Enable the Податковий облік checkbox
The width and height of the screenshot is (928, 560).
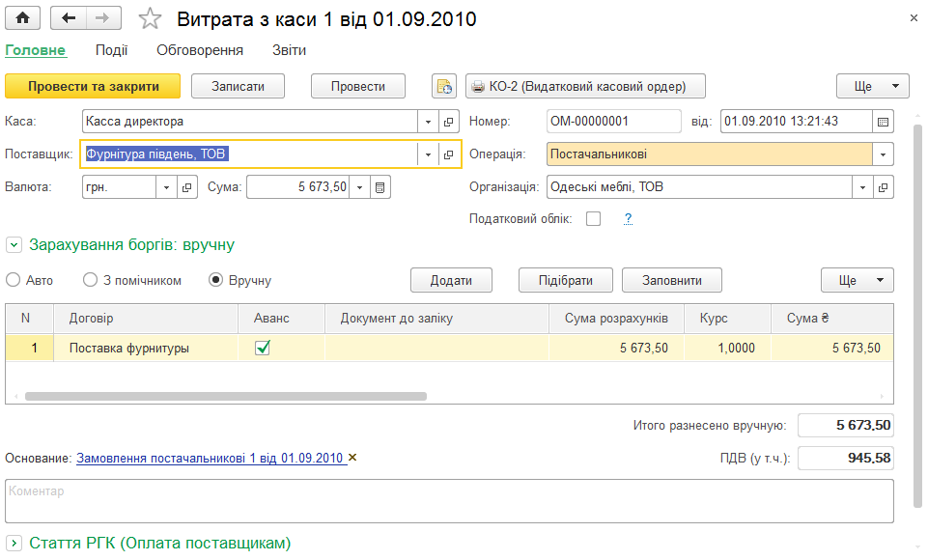pyautogui.click(x=593, y=219)
